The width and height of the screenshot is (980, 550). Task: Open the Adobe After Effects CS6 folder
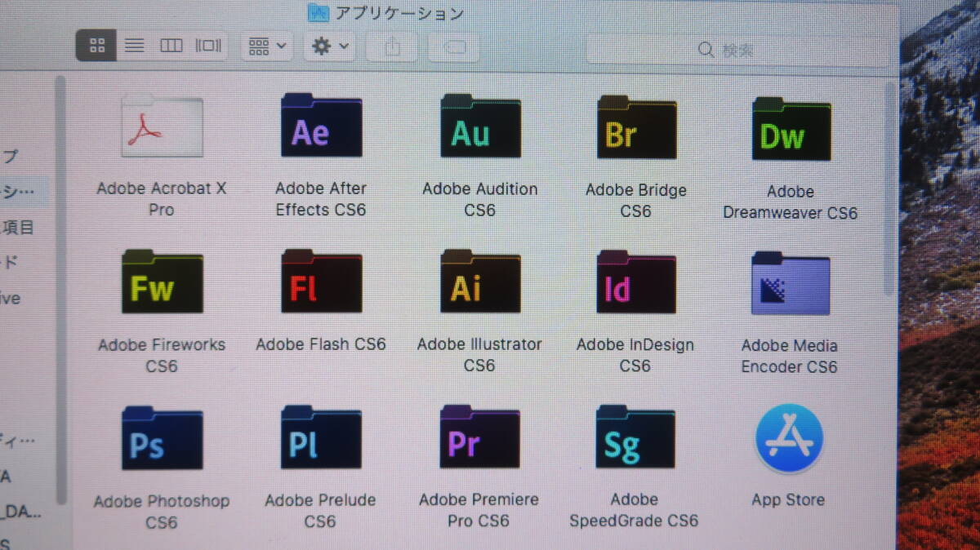tap(321, 126)
